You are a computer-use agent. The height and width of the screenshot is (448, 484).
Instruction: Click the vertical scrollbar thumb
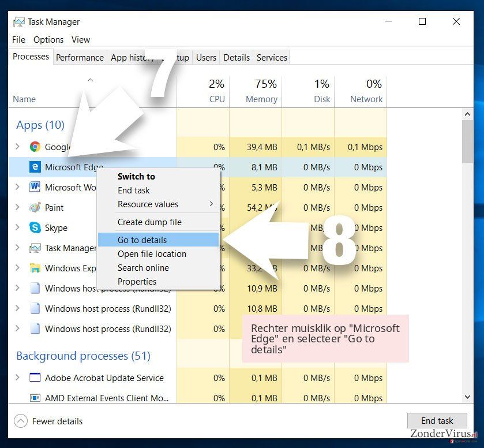pos(467,141)
